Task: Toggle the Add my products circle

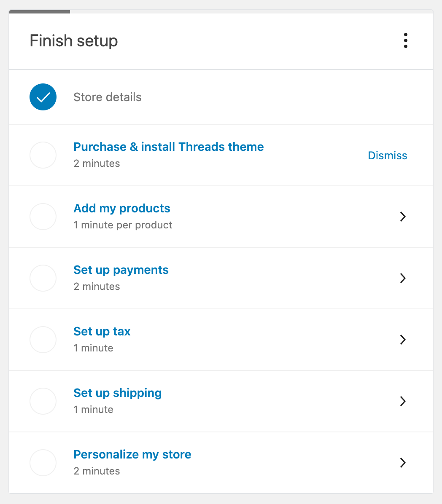Action: [x=43, y=217]
